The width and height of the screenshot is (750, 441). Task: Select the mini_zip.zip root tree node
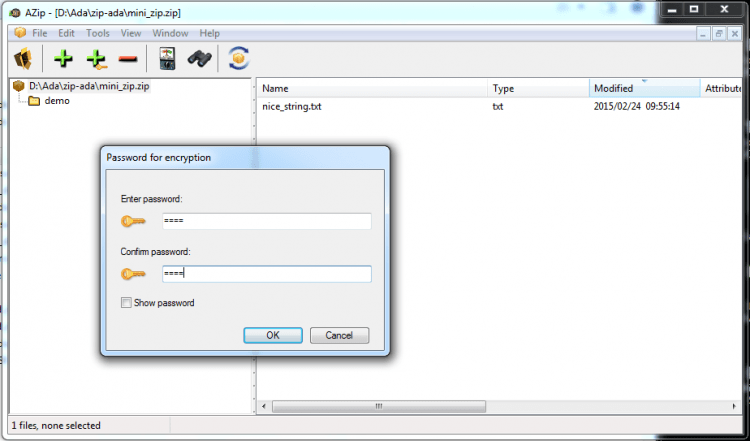(89, 86)
